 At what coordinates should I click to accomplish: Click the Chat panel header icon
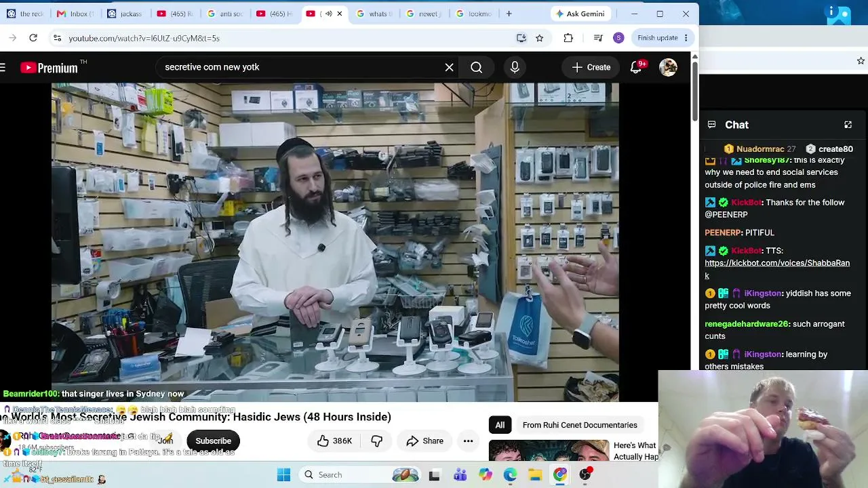[x=711, y=125]
